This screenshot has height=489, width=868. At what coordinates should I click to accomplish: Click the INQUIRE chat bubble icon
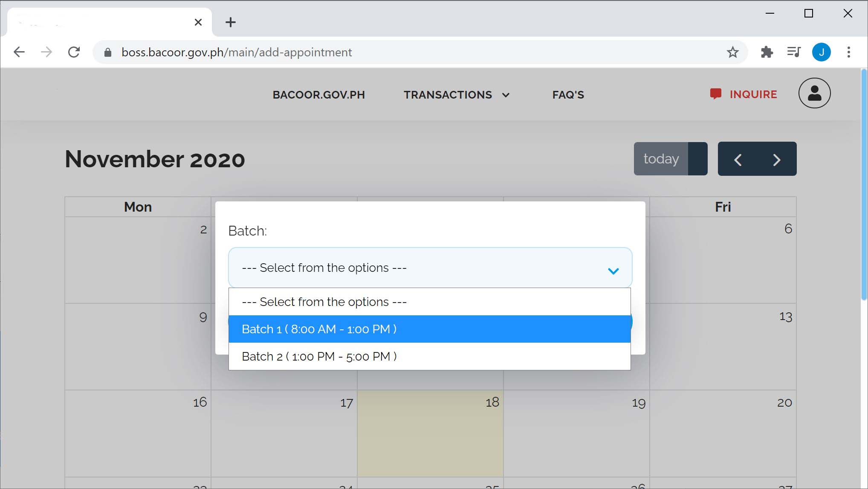(x=716, y=94)
